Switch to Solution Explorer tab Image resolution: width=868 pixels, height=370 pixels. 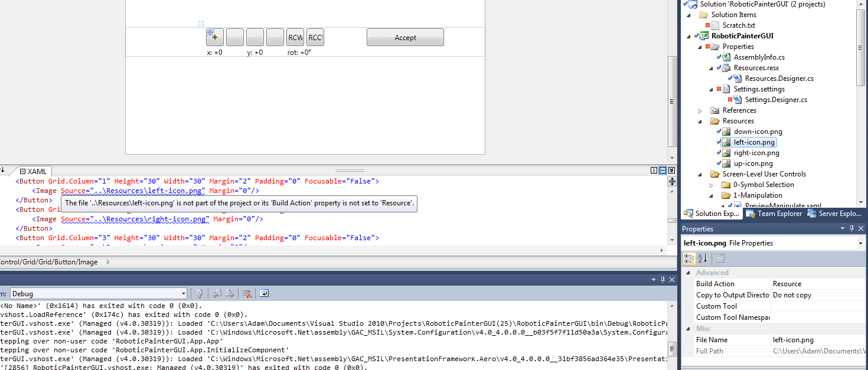pos(712,214)
